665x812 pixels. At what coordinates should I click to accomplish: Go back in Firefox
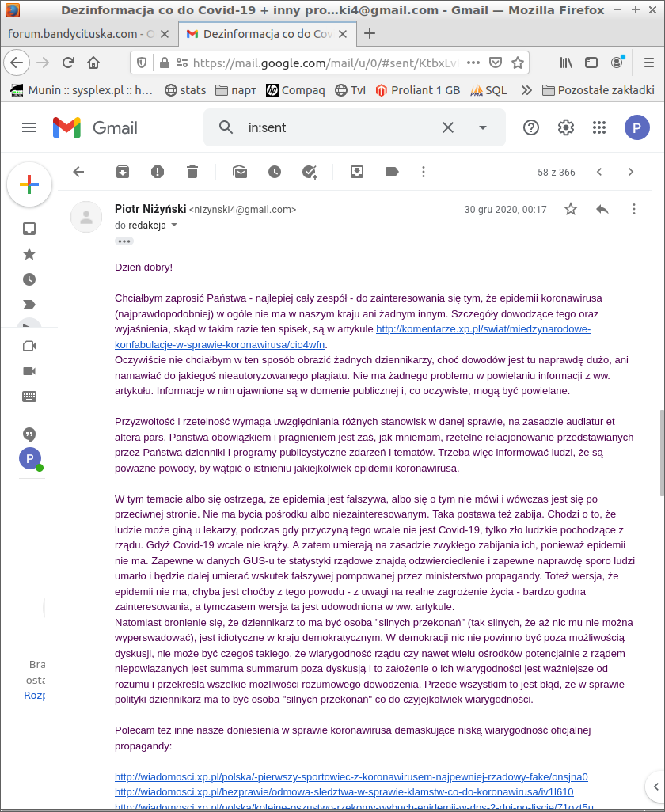pyautogui.click(x=17, y=63)
